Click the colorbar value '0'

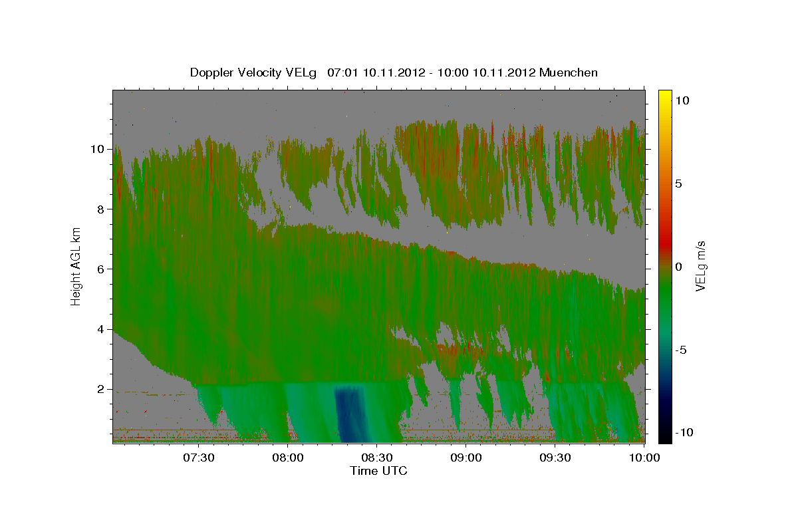(x=679, y=266)
